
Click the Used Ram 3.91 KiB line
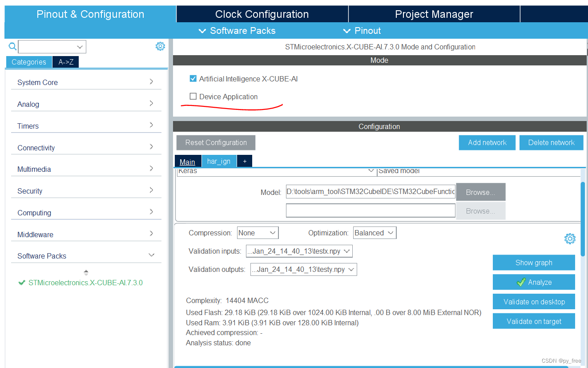(272, 323)
